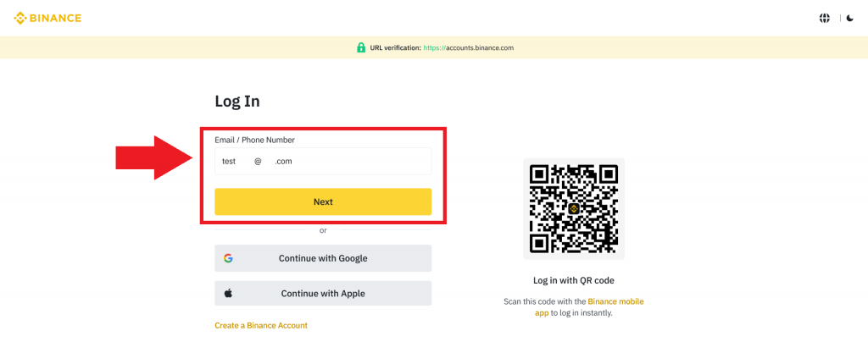This screenshot has height=353, width=868.
Task: Open the language selector globe icon
Action: pyautogui.click(x=823, y=18)
